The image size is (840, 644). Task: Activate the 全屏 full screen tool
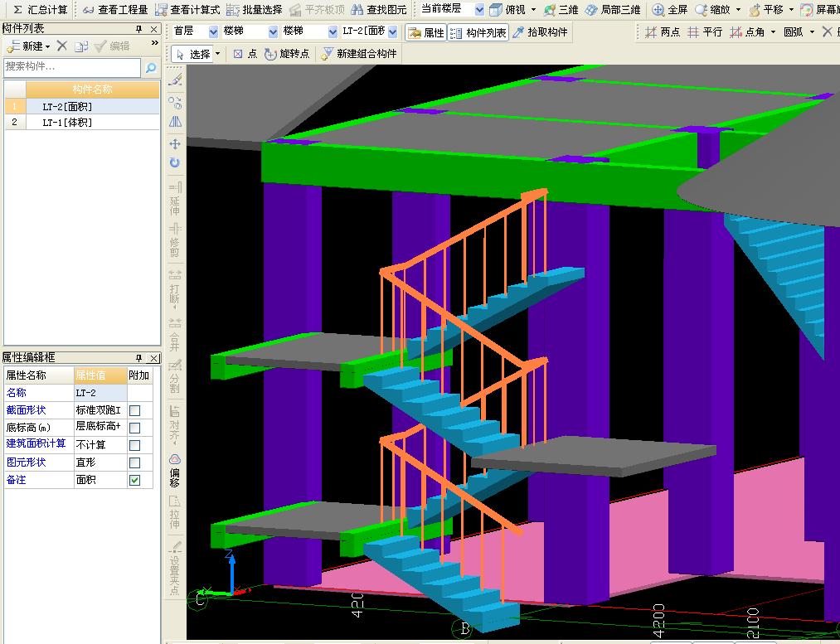click(x=670, y=10)
